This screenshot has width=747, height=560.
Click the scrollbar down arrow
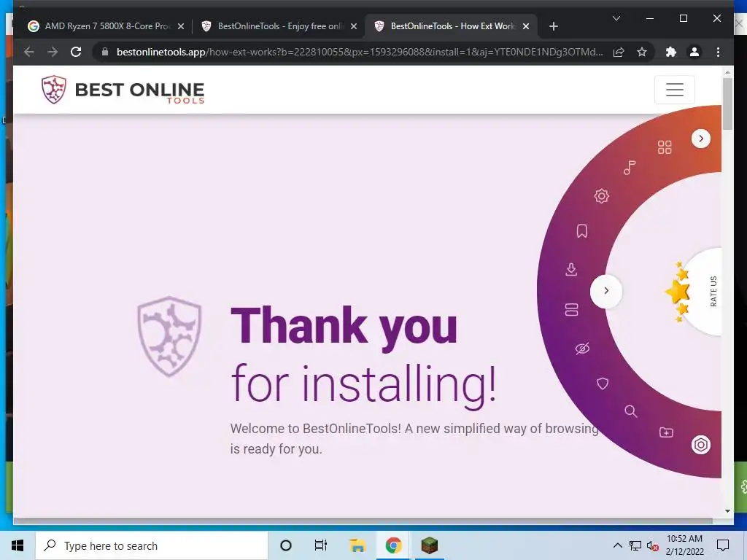click(727, 511)
